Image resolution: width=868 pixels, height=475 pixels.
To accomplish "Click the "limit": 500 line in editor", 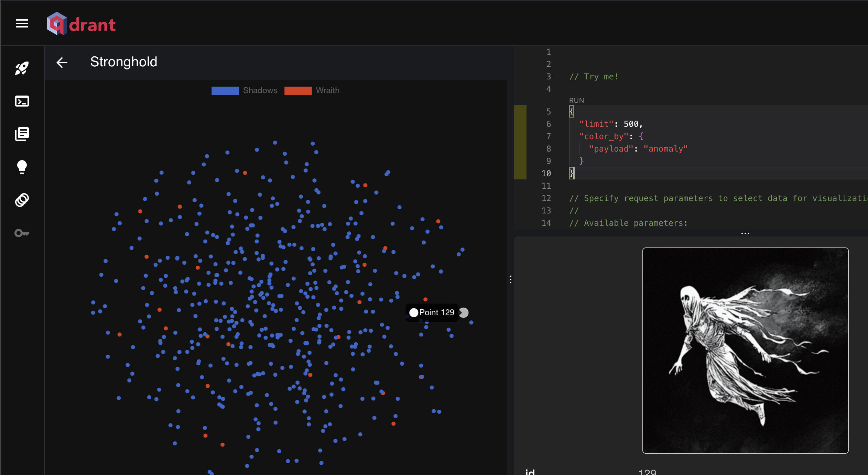I will click(610, 124).
